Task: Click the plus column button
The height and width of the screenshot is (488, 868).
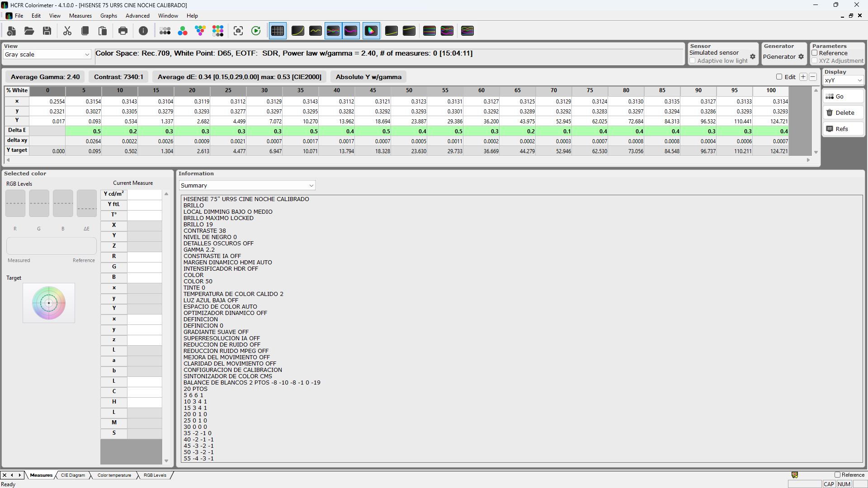Action: 803,77
